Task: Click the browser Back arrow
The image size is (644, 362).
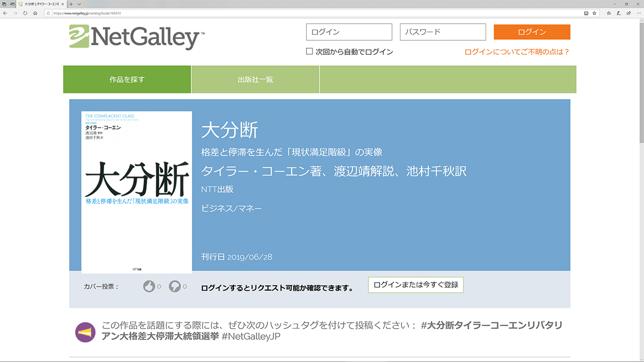Action: [5, 13]
